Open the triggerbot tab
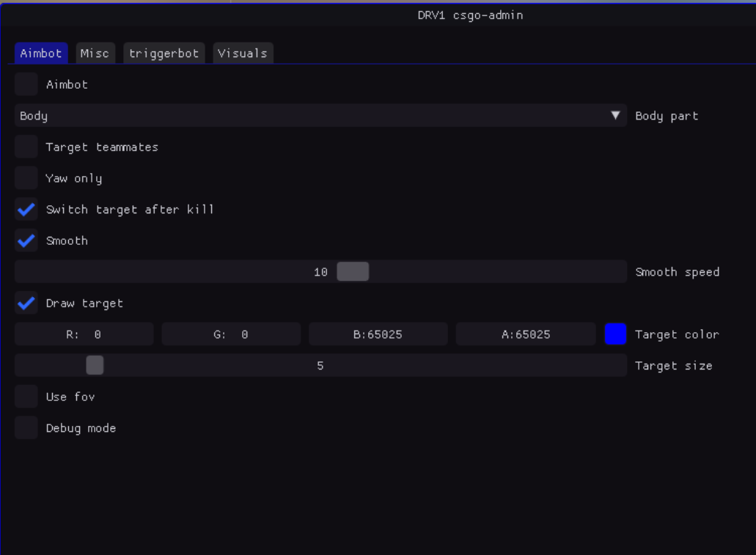This screenshot has height=555, width=756. (x=164, y=53)
